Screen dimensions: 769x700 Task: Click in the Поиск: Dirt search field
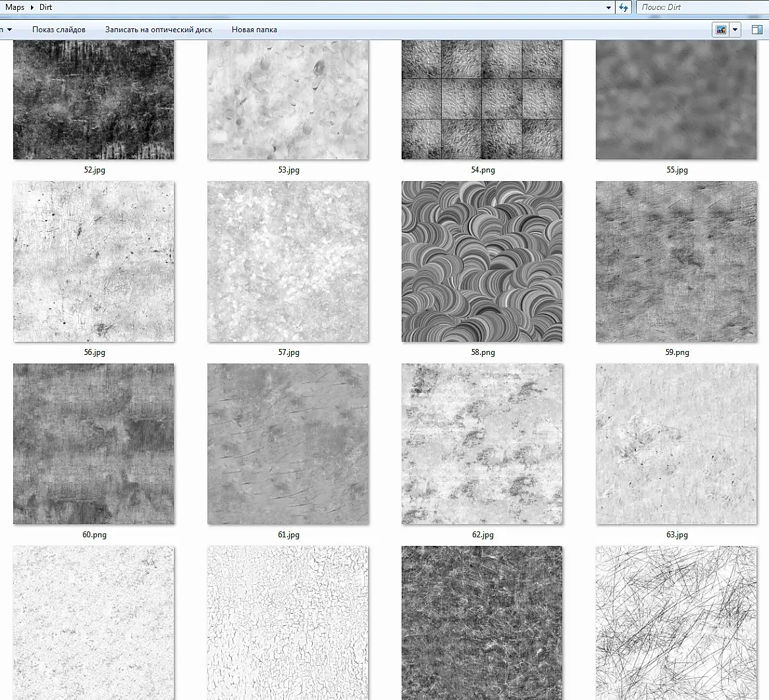698,7
